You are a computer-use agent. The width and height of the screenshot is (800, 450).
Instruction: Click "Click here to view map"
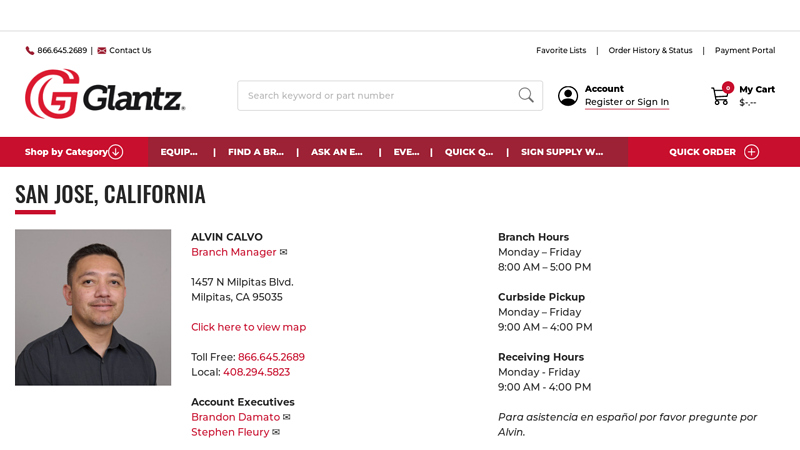(248, 327)
